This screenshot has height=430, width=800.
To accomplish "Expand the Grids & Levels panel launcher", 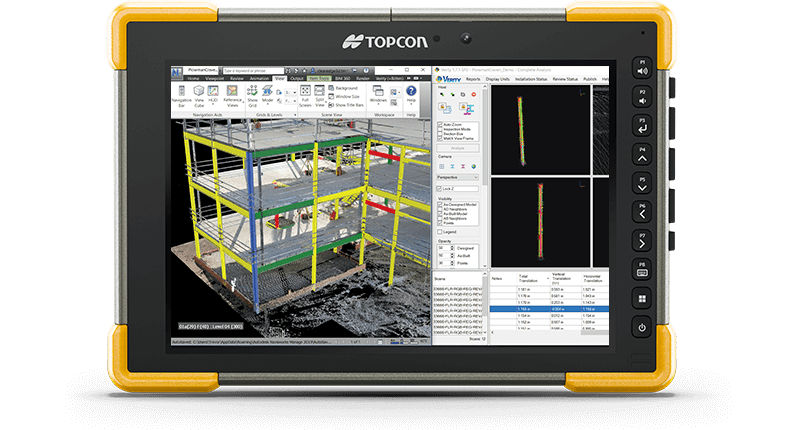I will point(295,115).
